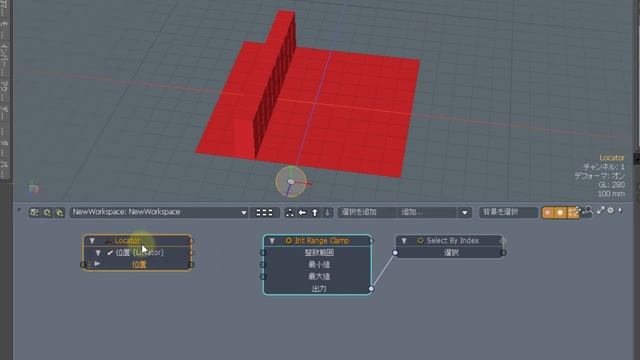Collapse the Locator node with its triangle
The height and width of the screenshot is (360, 640).
pyautogui.click(x=92, y=241)
